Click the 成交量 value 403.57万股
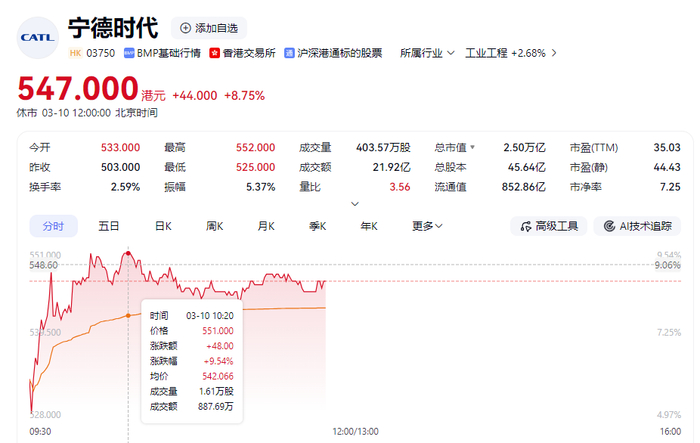Viewport: 700px width, 443px height. point(383,147)
